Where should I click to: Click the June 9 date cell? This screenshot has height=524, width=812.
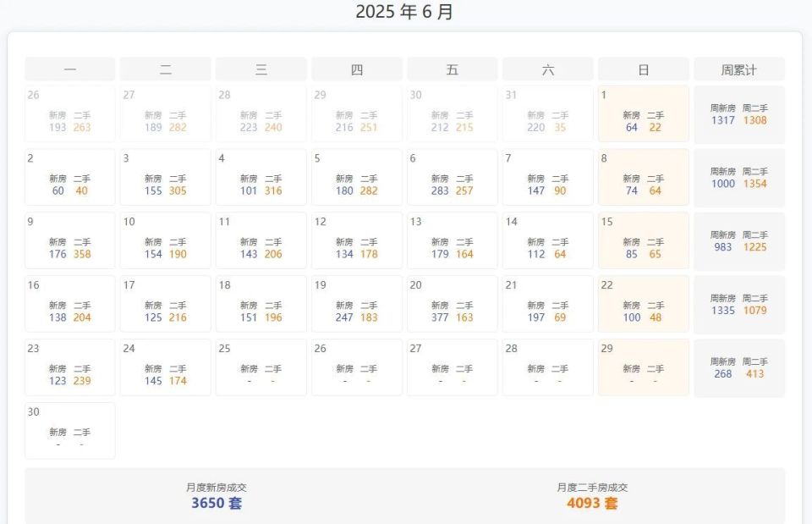(70, 240)
